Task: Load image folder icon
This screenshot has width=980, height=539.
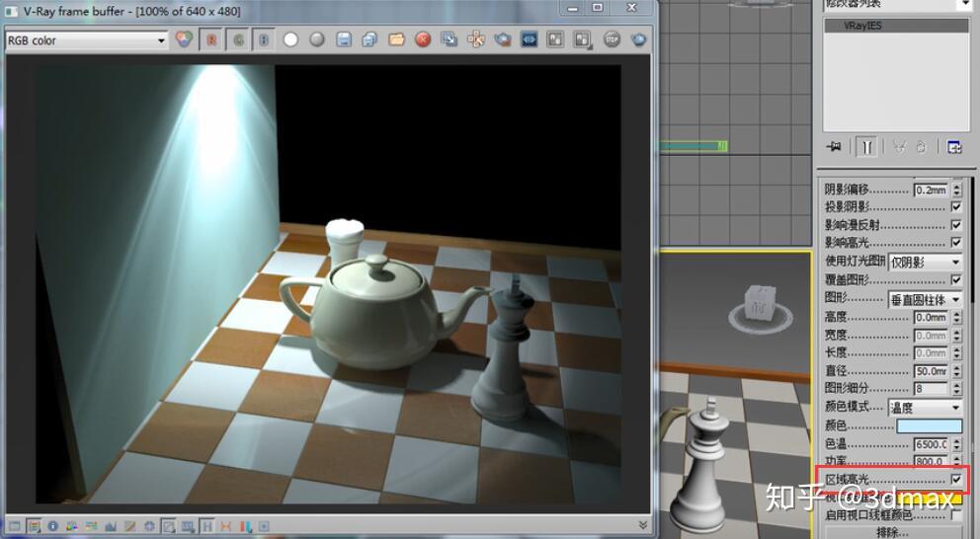Action: tap(396, 39)
